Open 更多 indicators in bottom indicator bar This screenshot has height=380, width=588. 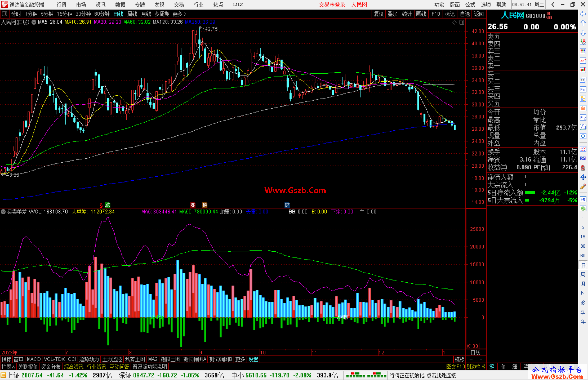240,359
